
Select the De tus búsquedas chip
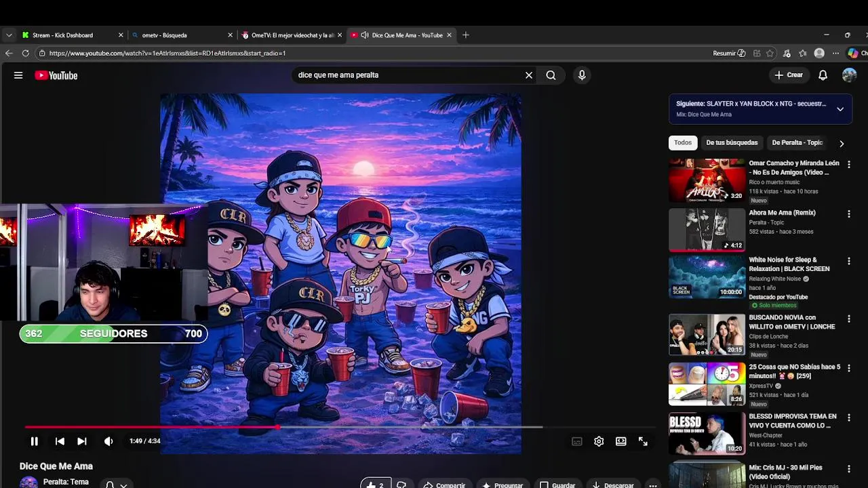pos(732,142)
